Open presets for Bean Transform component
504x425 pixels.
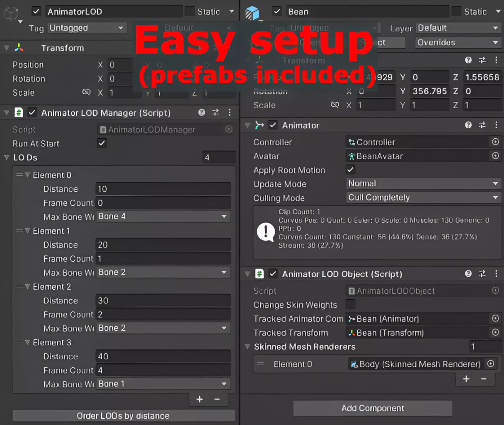coord(482,60)
